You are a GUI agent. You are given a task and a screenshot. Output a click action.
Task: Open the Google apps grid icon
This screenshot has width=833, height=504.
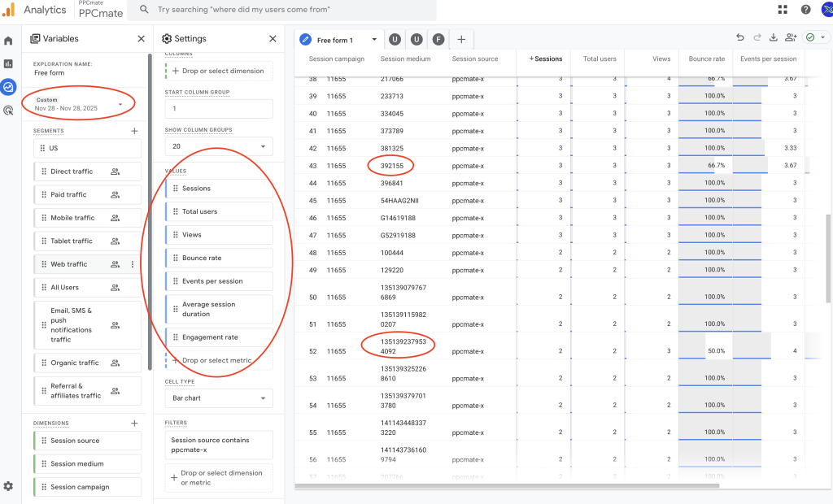tap(783, 10)
